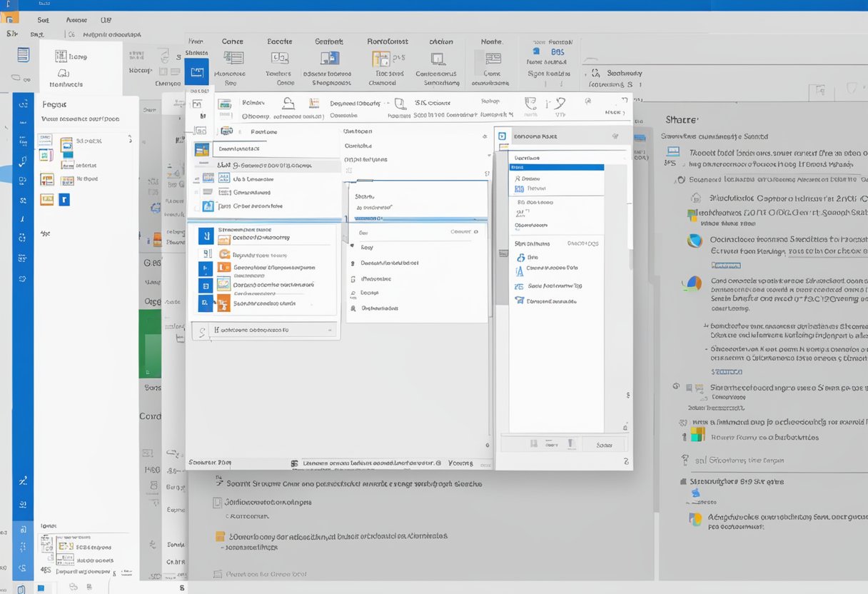Screen dimensions: 868x594
Task: Click the lock icon in the dialog toolbar
Action: pyautogui.click(x=288, y=103)
